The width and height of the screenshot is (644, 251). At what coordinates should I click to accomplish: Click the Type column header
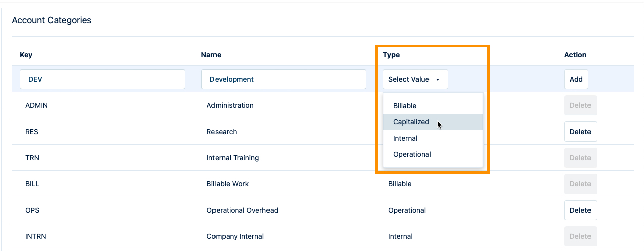(x=391, y=55)
